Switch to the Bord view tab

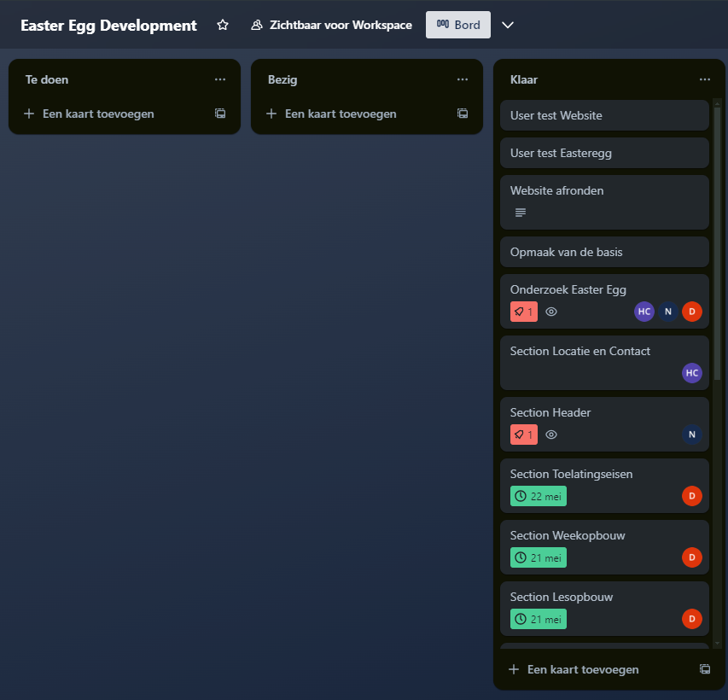pyautogui.click(x=458, y=26)
